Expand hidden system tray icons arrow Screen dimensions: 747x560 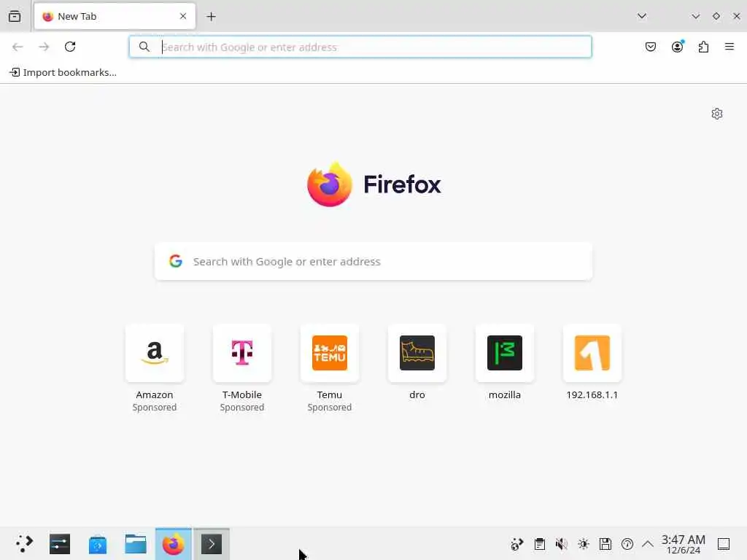(x=648, y=544)
